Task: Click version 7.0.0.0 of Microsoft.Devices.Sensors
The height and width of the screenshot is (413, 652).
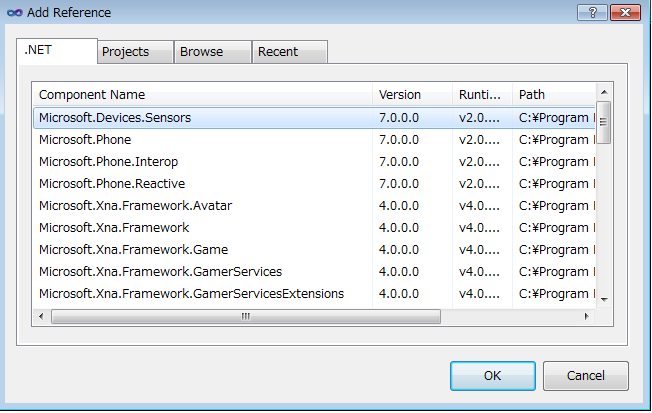Action: click(x=399, y=118)
